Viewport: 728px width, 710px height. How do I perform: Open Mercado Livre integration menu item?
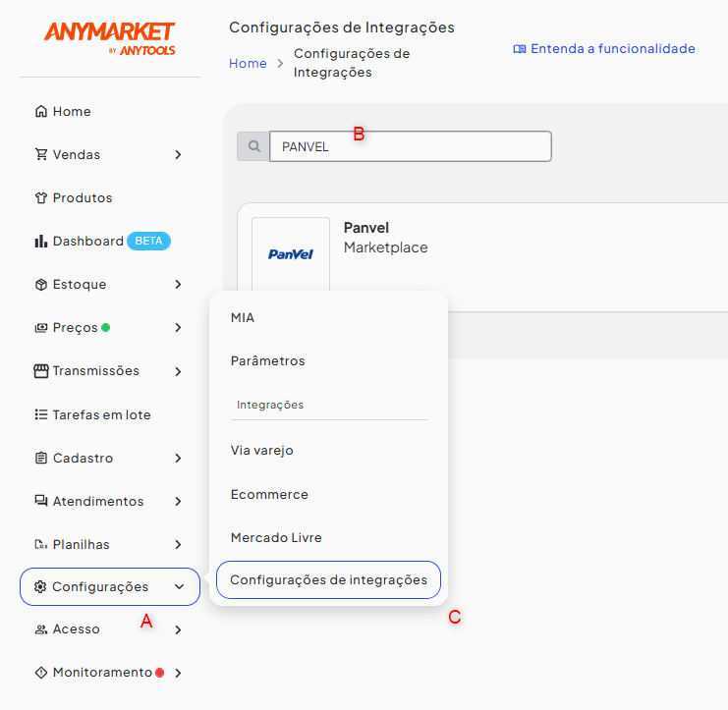point(276,538)
